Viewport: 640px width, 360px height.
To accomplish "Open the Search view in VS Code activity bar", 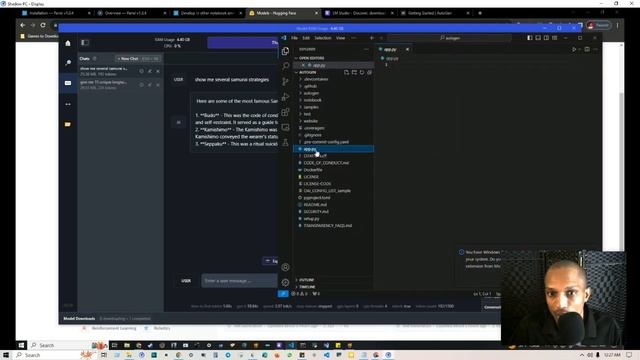I will click(285, 66).
